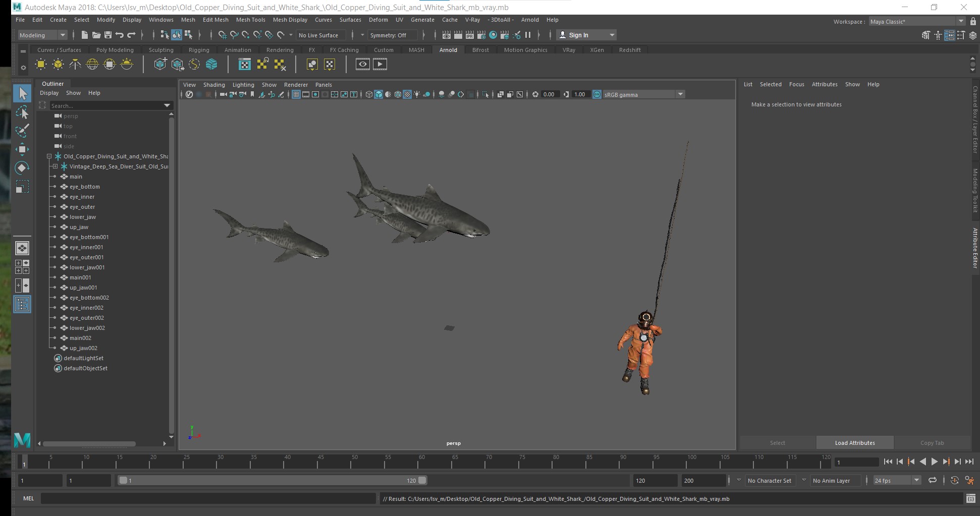Click the IPR render icon
The image size is (980, 516).
pyautogui.click(x=470, y=35)
